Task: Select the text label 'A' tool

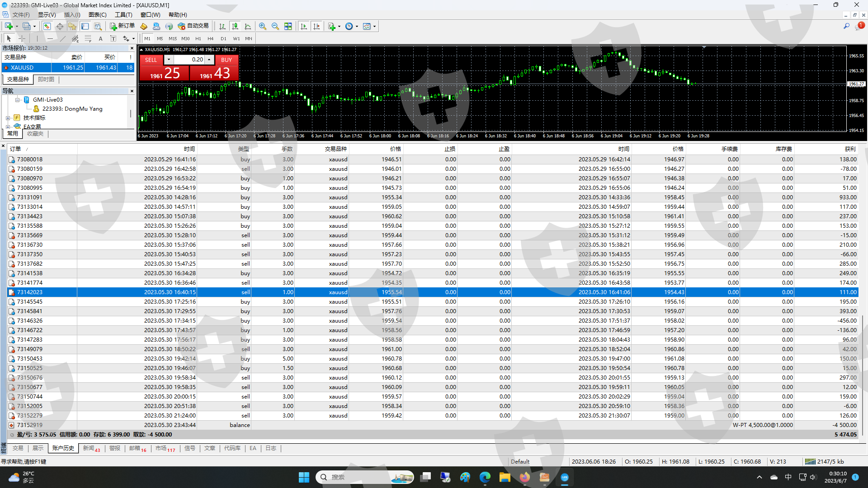Action: [x=100, y=39]
